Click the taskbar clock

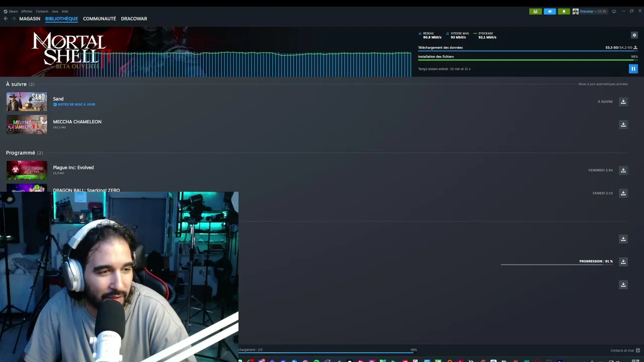click(x=635, y=360)
